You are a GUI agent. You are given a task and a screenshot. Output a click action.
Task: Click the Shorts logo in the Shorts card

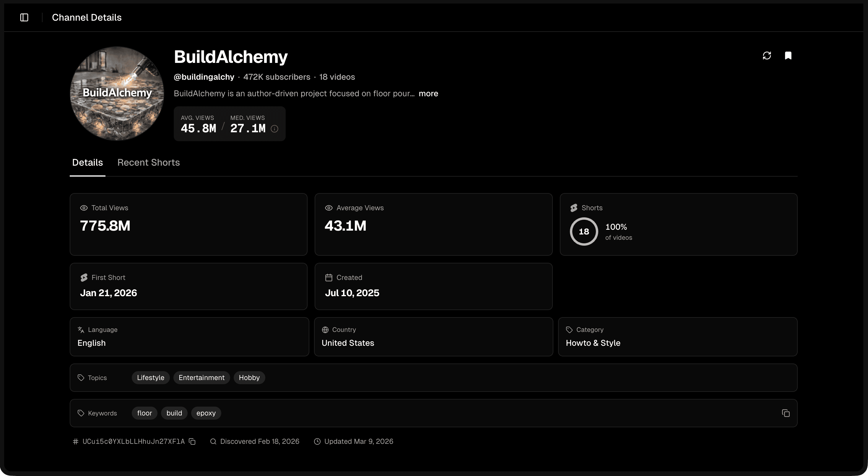(x=573, y=208)
